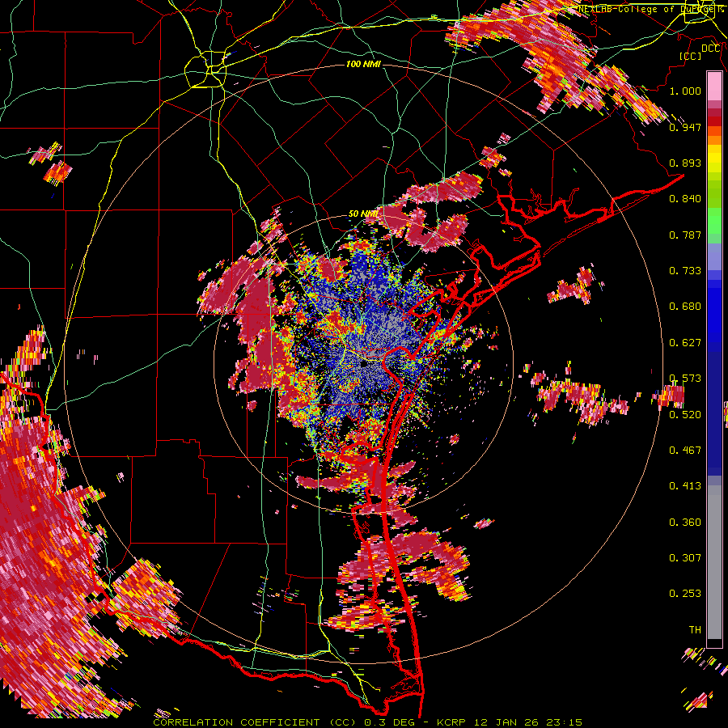Click the KCRP station identifier in caption
The image size is (728, 728).
[x=453, y=722]
